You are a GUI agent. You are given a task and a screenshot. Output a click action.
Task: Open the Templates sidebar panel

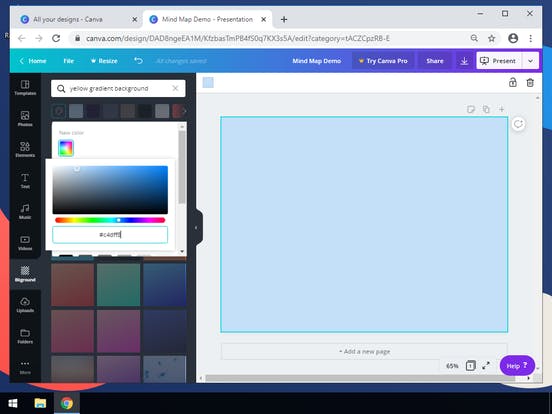click(x=25, y=87)
